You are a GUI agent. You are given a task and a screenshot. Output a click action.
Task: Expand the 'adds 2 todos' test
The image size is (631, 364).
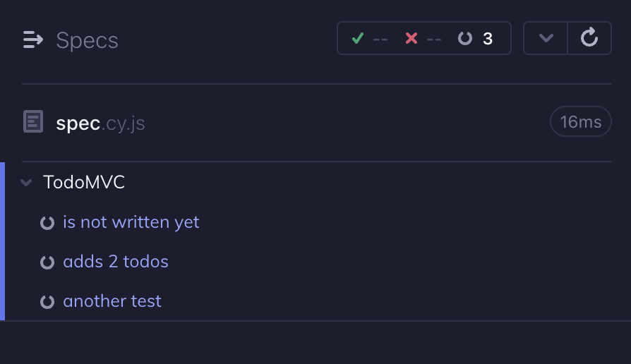(116, 262)
